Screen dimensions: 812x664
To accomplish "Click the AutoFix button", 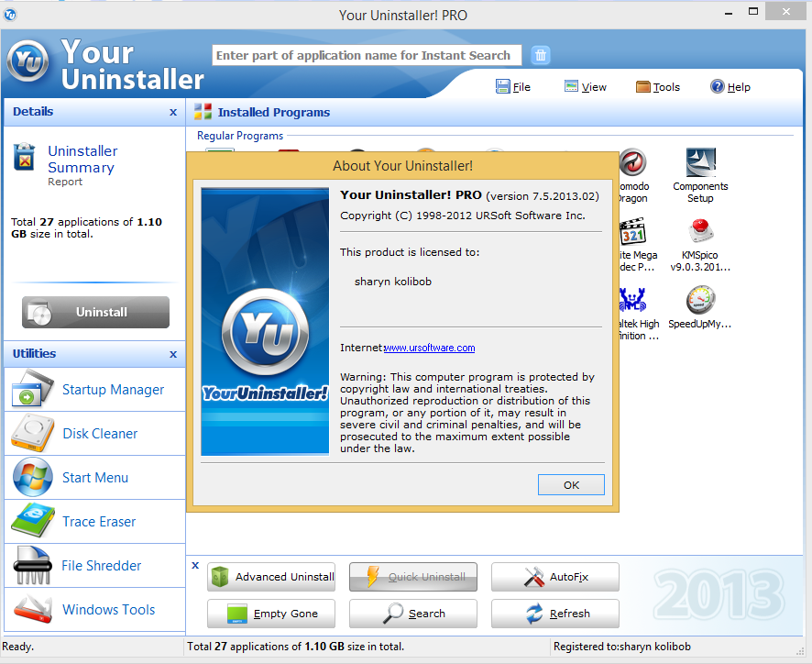I will [555, 577].
